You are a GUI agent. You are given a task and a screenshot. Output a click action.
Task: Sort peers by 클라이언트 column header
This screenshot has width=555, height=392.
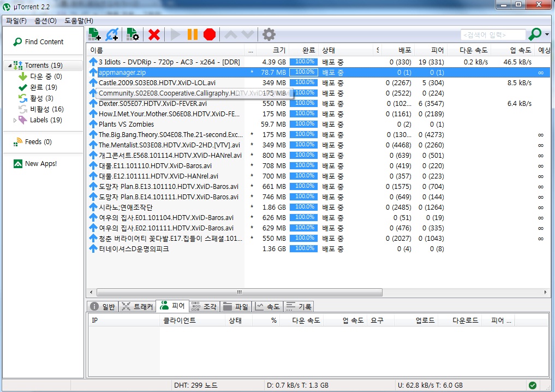tap(192, 320)
